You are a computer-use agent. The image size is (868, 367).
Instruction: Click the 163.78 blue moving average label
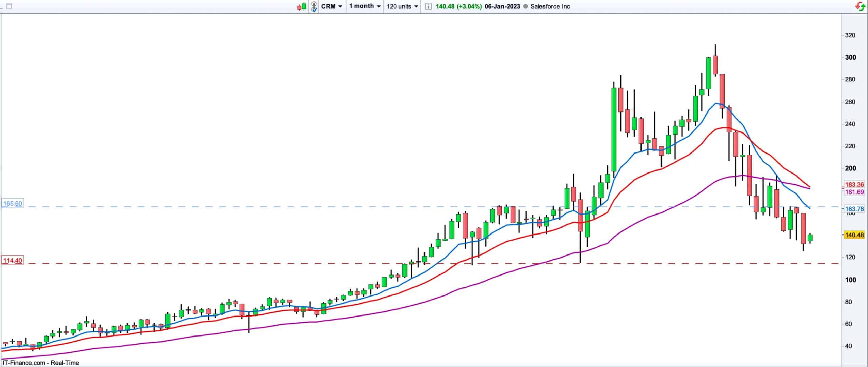tap(854, 209)
